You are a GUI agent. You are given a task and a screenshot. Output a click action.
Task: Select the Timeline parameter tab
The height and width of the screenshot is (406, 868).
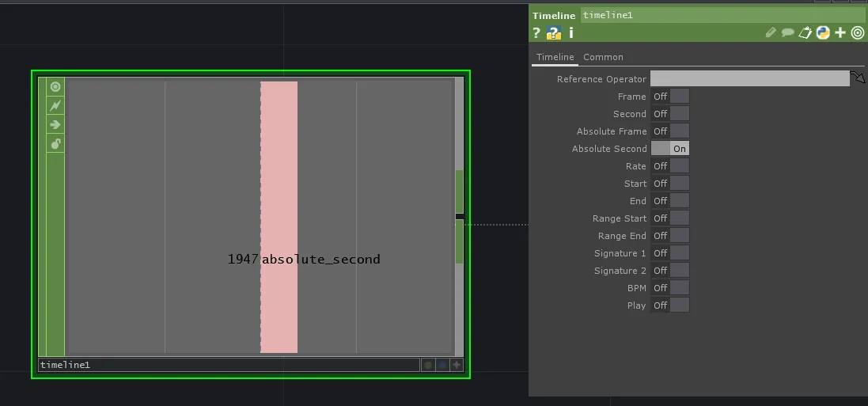tap(555, 57)
